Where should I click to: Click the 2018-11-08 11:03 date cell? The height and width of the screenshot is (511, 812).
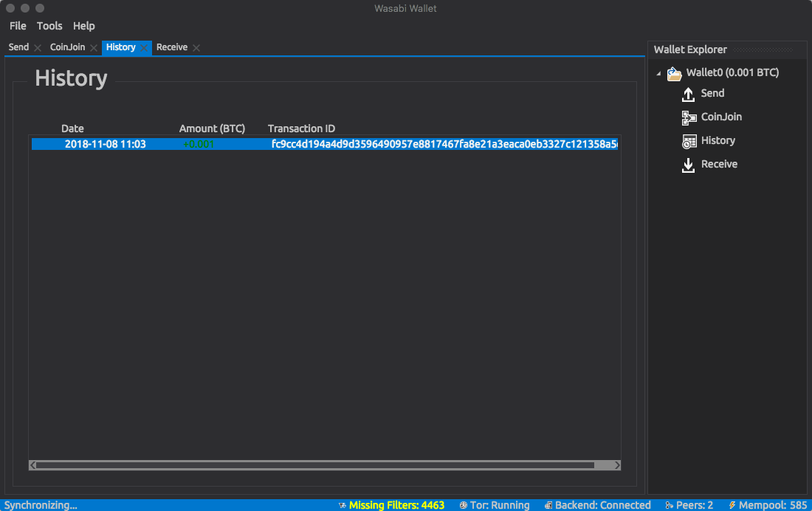(105, 144)
